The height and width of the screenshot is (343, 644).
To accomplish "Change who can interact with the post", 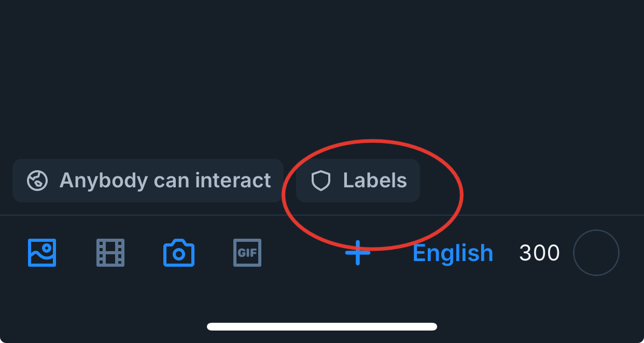I will [148, 181].
